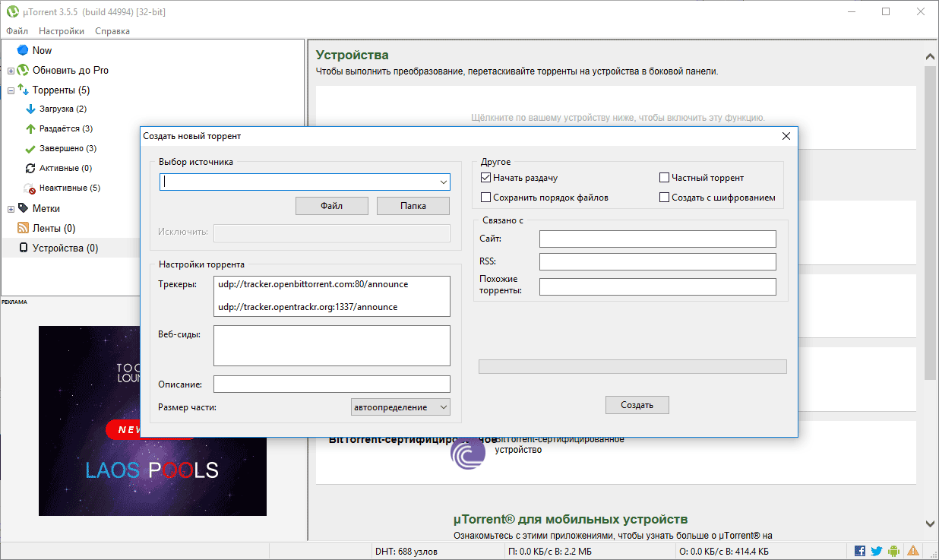The image size is (939, 560).
Task: Select the Активные torrents icon
Action: (31, 168)
